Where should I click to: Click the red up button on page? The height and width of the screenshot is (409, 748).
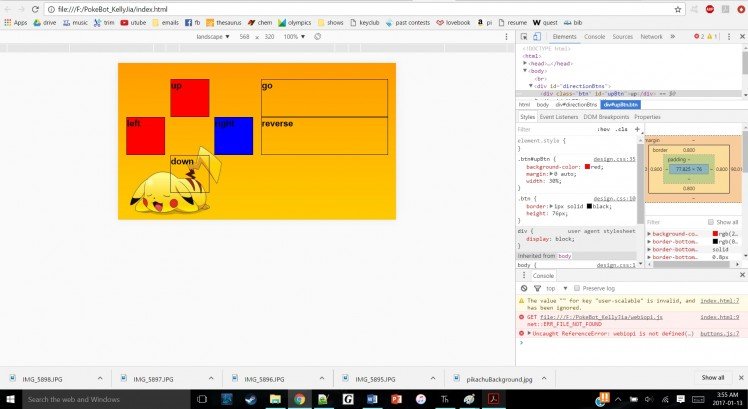[190, 98]
